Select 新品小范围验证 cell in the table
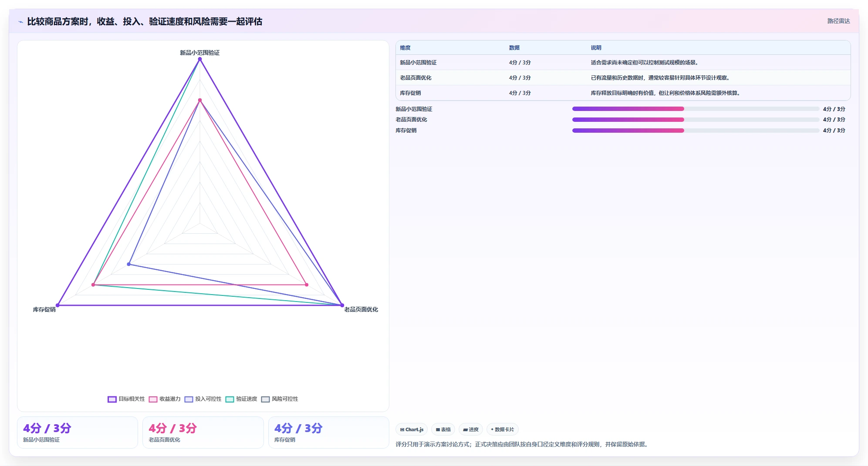This screenshot has width=868, height=466. [418, 63]
